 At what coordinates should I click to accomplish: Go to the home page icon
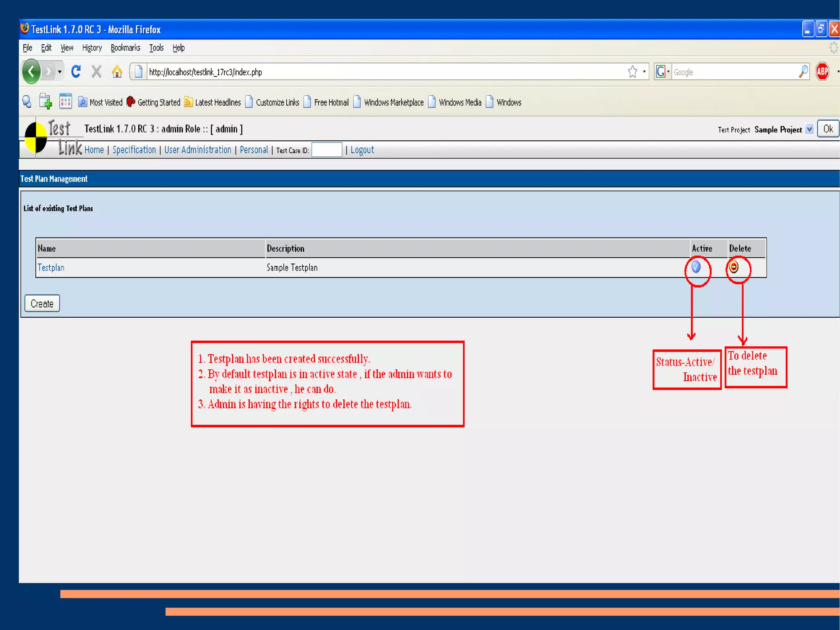click(117, 72)
